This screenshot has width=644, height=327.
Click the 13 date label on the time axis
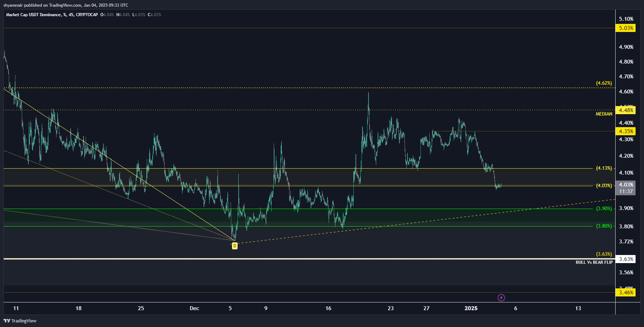578,308
